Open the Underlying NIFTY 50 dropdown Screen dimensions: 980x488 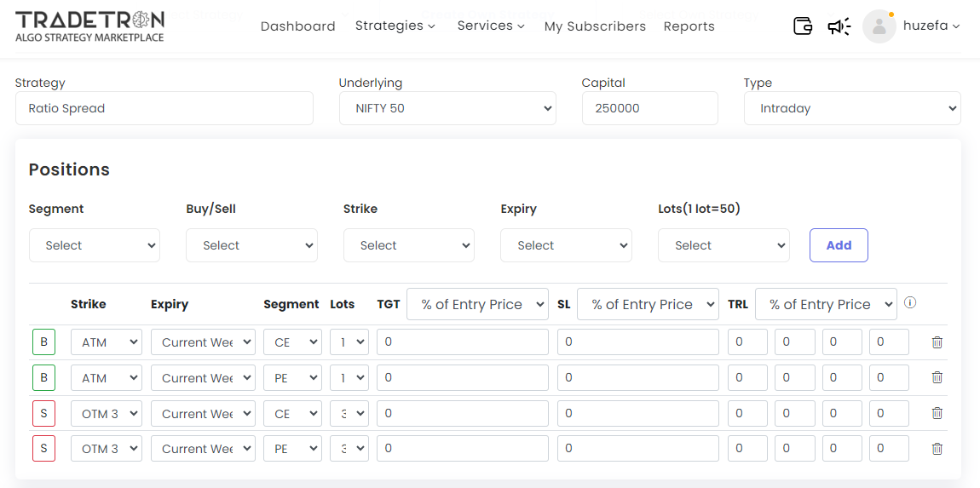pos(447,108)
